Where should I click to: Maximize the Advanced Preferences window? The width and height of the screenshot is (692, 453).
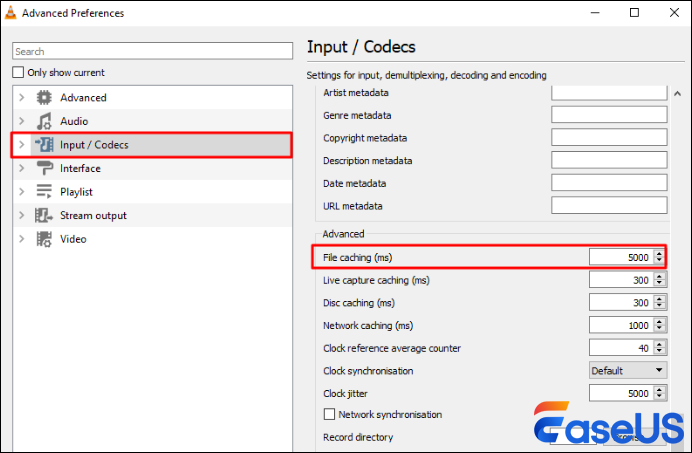click(x=635, y=13)
